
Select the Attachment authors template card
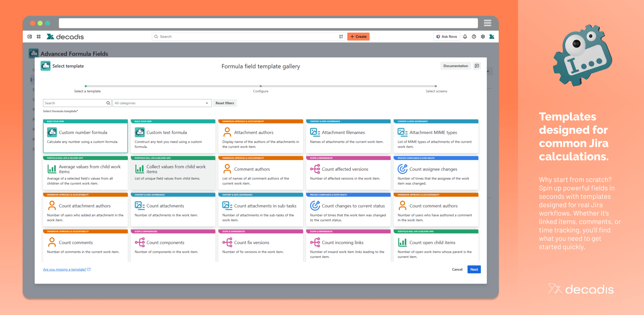[x=261, y=136]
